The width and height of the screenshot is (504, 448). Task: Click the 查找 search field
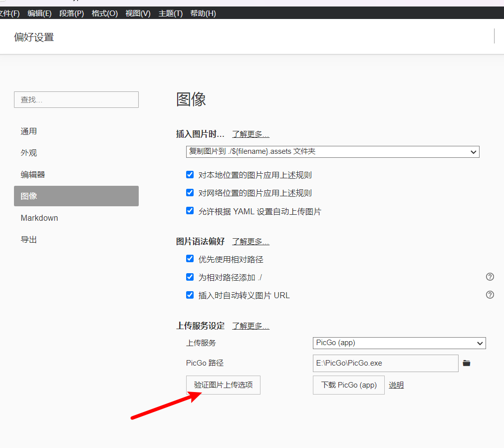(76, 100)
